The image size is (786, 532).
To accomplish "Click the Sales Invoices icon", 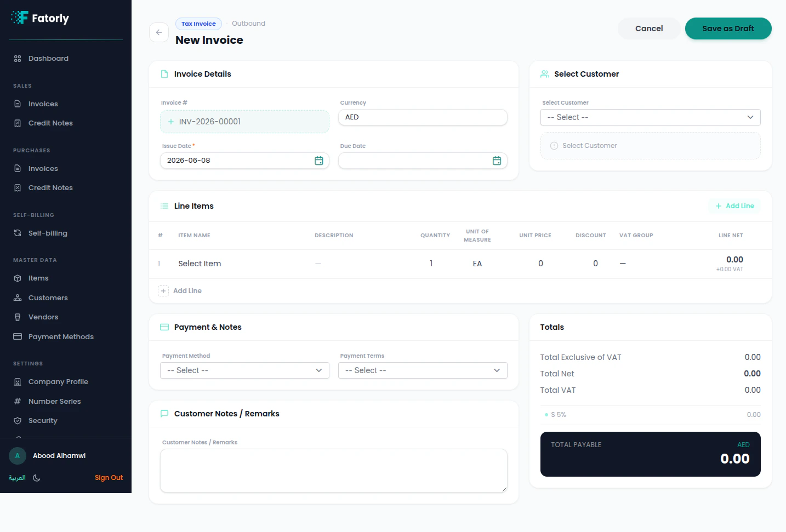I will [x=18, y=104].
